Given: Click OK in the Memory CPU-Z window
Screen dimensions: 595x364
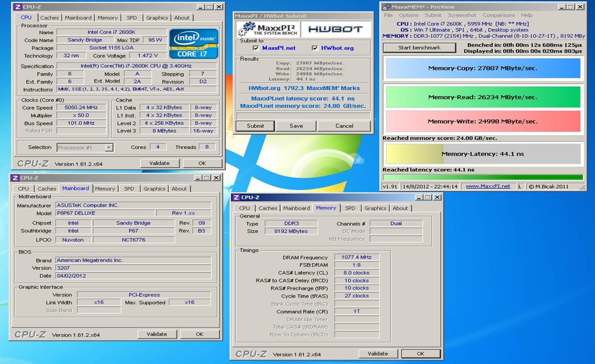Looking at the screenshot, I should click(x=420, y=354).
